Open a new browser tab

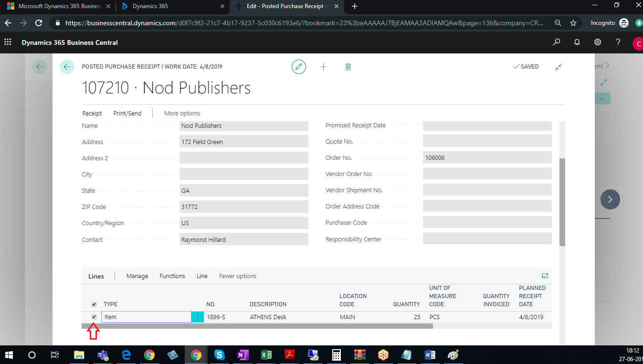pos(354,7)
